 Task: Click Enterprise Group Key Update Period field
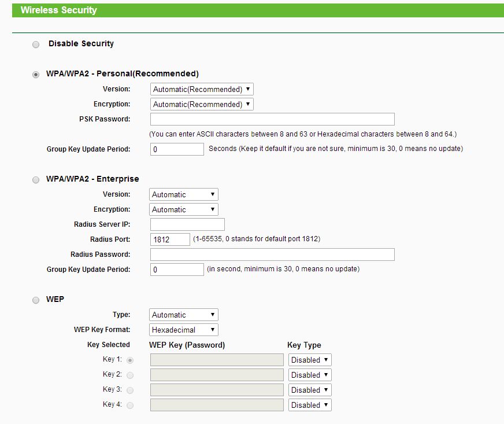pyautogui.click(x=177, y=270)
